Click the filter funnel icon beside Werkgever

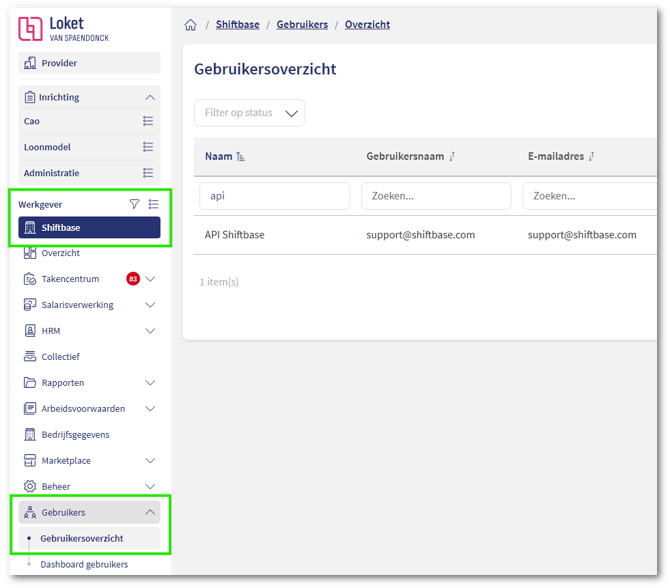[x=135, y=204]
